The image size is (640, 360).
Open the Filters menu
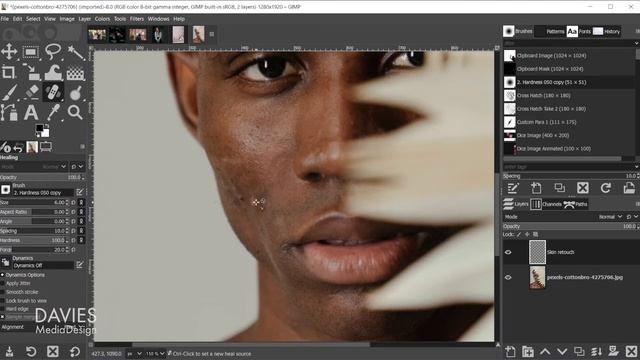[137, 19]
